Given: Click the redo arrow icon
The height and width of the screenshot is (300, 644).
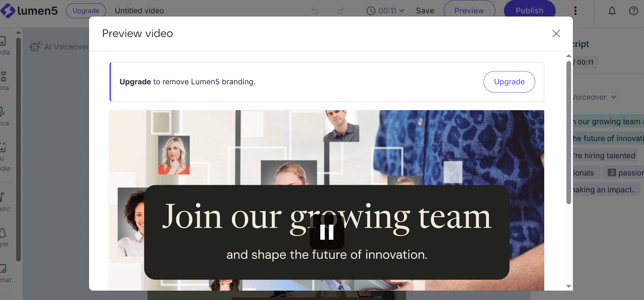Looking at the screenshot, I should coord(341,11).
